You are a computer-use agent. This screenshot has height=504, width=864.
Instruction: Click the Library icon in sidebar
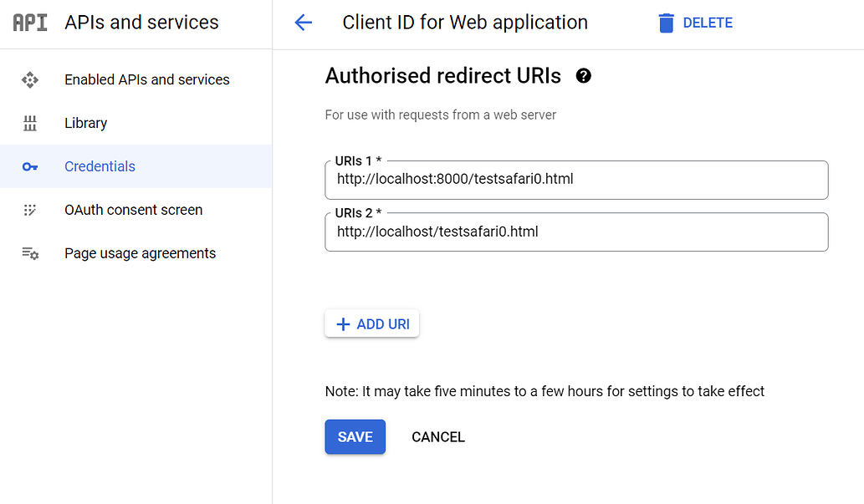click(x=30, y=124)
